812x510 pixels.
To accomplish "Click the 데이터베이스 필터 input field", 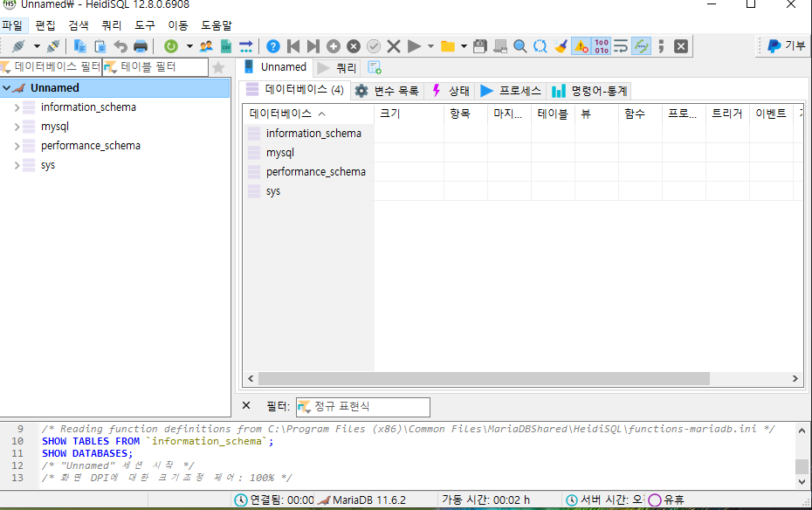I will [51, 66].
